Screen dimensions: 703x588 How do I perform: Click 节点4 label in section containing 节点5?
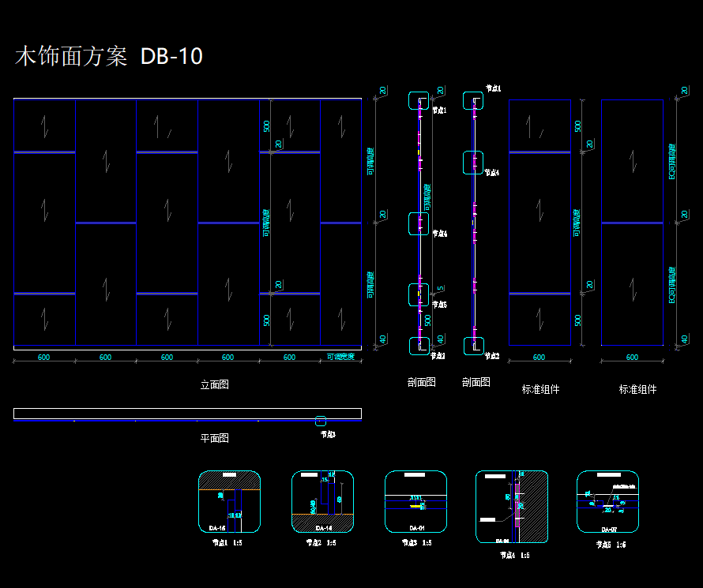pyautogui.click(x=439, y=234)
